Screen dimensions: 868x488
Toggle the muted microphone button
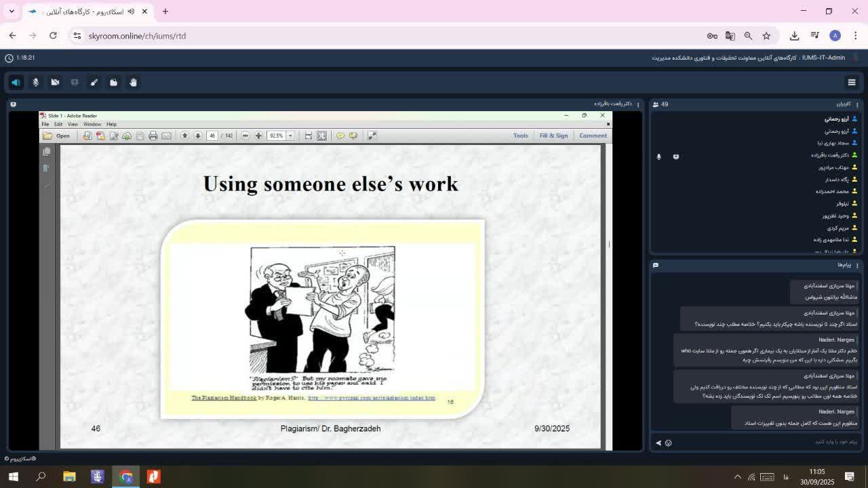[x=36, y=82]
